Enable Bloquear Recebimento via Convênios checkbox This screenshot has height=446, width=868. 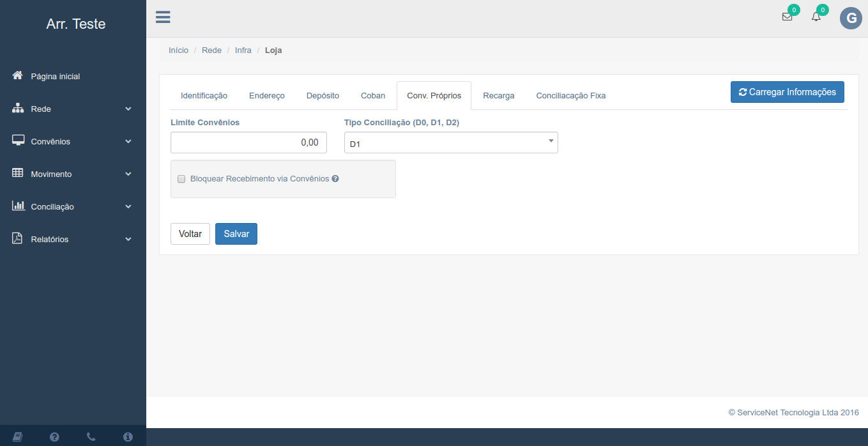click(x=181, y=179)
